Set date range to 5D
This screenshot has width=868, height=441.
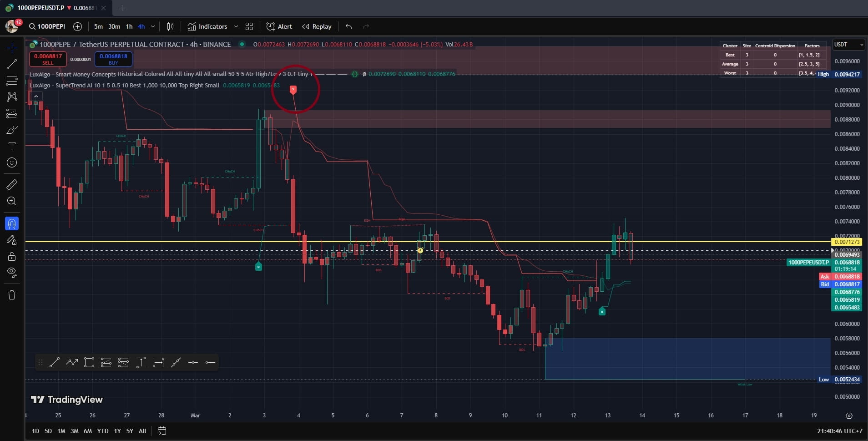tap(48, 431)
